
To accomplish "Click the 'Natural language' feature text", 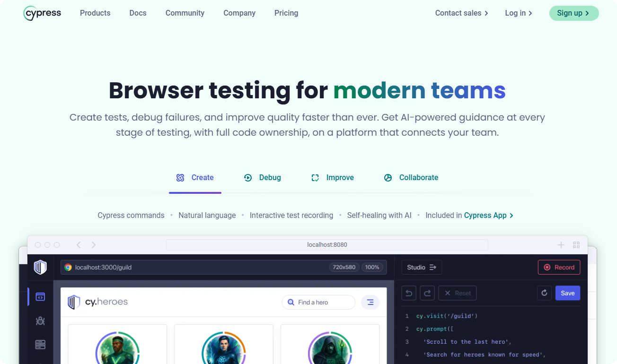I will (207, 216).
